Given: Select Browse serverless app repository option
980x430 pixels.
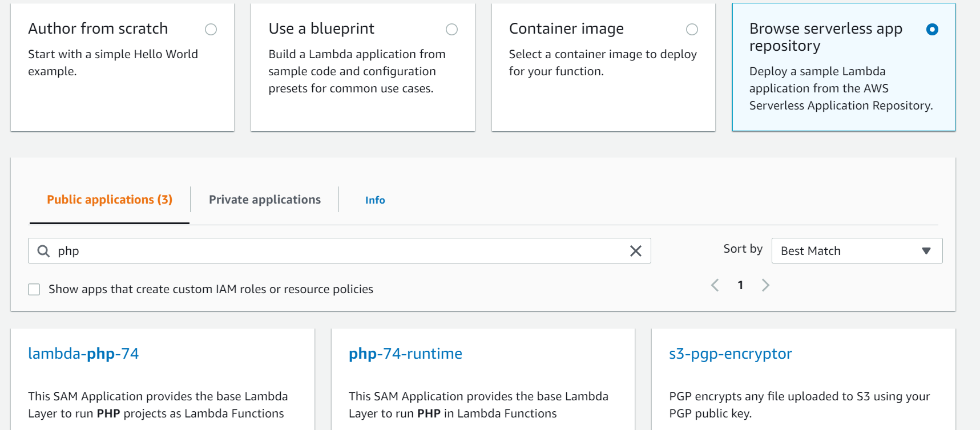Looking at the screenshot, I should click(932, 30).
